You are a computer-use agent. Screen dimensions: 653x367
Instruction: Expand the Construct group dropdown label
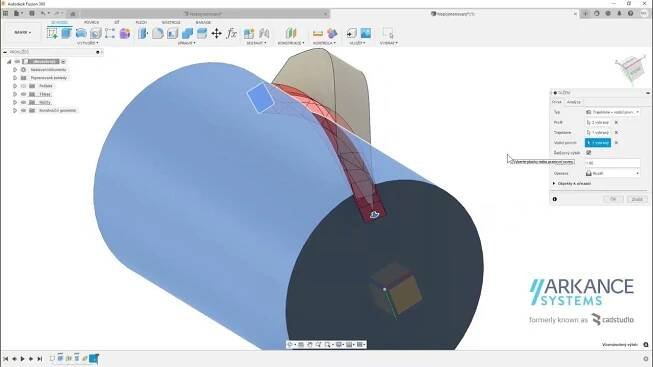click(291, 43)
